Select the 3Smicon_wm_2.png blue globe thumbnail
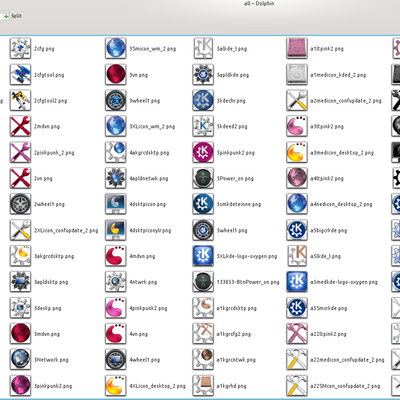The height and width of the screenshot is (400, 400). [x=116, y=48]
